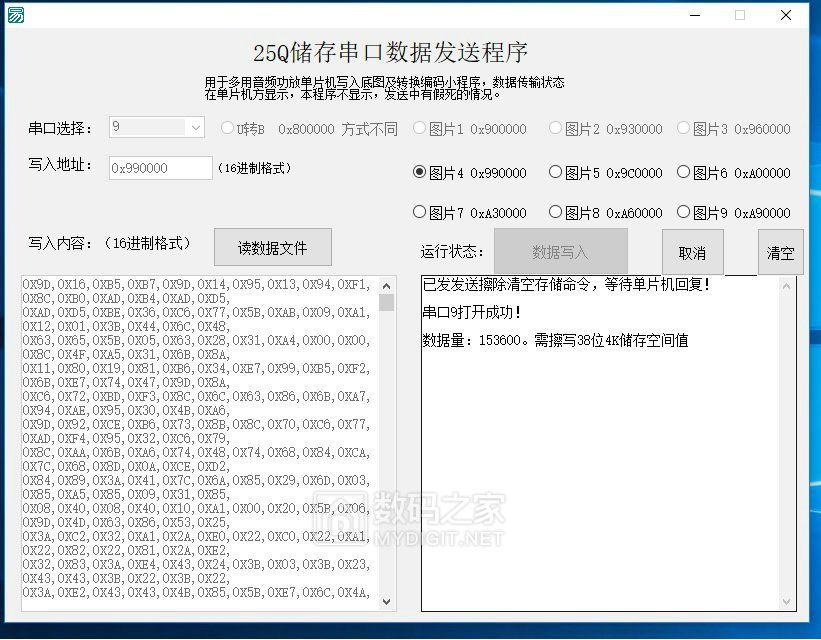
Task: Pick 图片7 0xA30000 radio button
Action: (x=420, y=212)
